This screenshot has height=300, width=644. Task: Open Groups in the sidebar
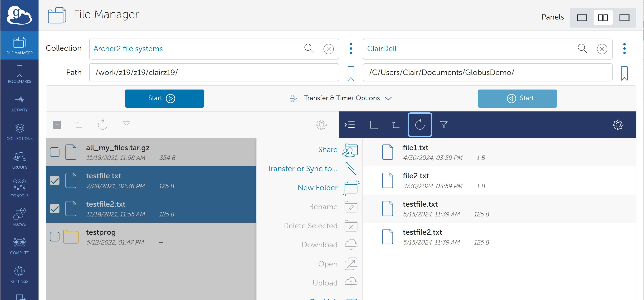(19, 160)
